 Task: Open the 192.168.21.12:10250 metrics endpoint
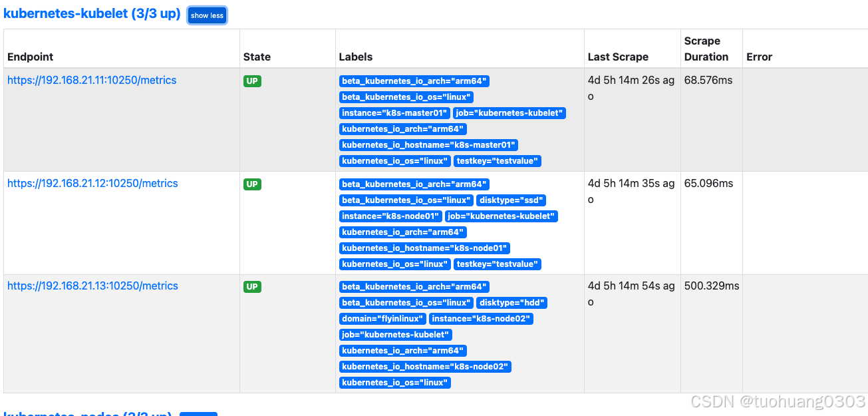click(92, 184)
